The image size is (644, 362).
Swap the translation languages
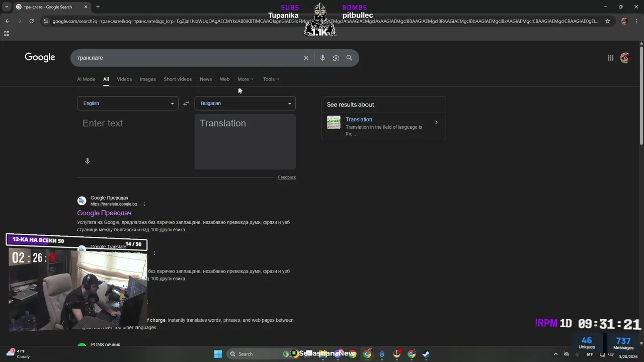186,103
